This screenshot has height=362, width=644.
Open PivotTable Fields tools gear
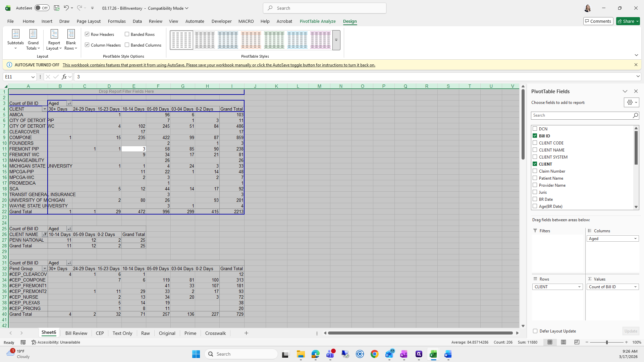(x=631, y=103)
